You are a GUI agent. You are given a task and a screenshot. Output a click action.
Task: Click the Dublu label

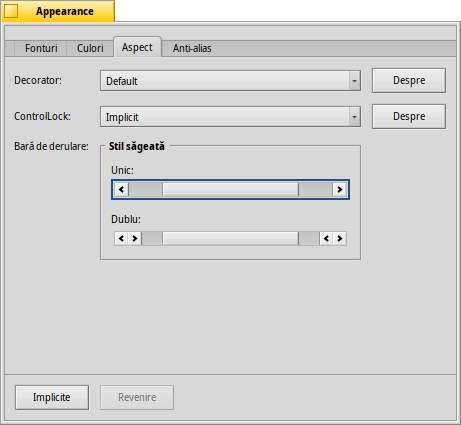click(x=126, y=219)
